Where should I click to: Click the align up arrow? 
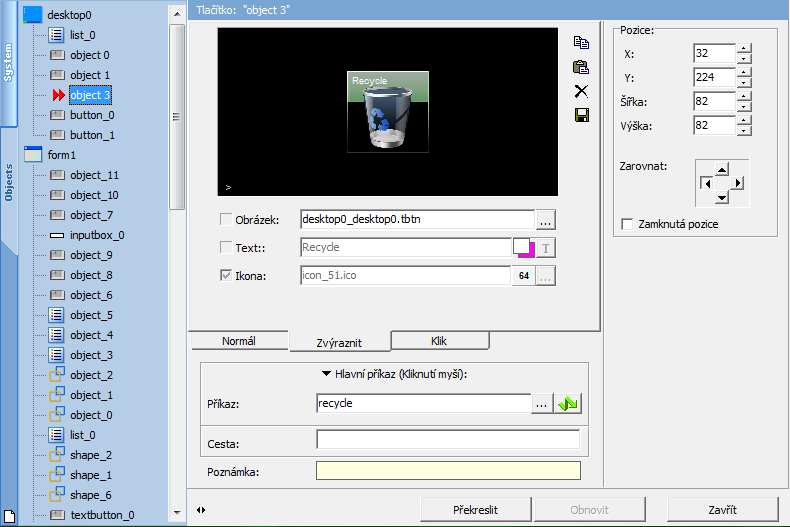[x=722, y=170]
